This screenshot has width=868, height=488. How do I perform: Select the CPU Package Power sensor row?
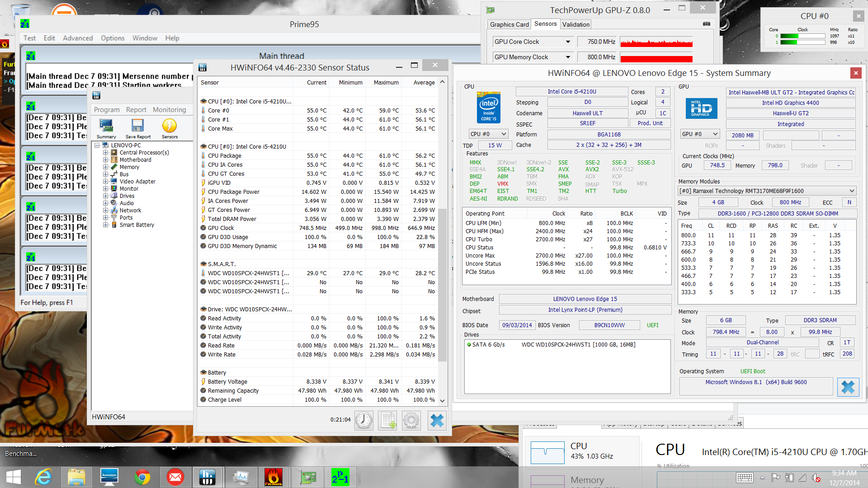pyautogui.click(x=318, y=192)
